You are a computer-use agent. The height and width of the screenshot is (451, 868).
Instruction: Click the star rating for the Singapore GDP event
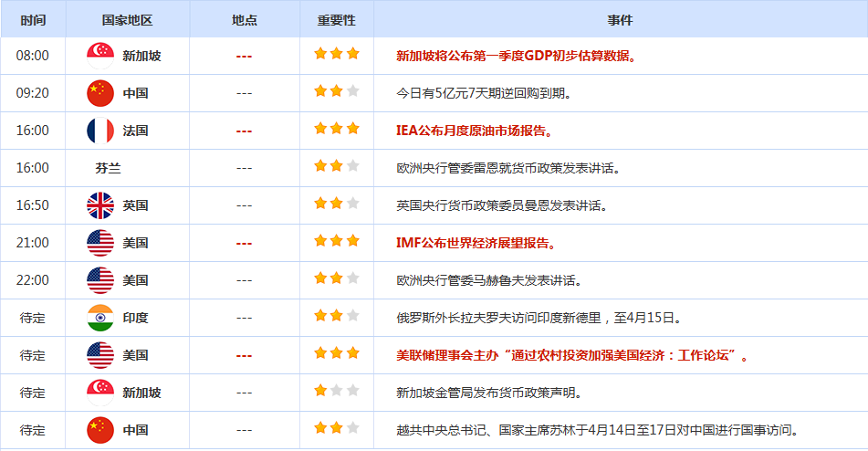point(336,54)
